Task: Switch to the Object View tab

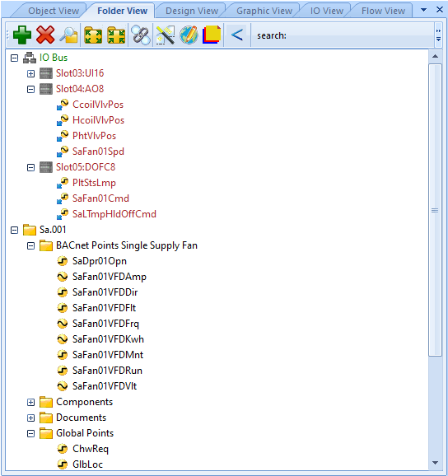Action: tap(54, 11)
